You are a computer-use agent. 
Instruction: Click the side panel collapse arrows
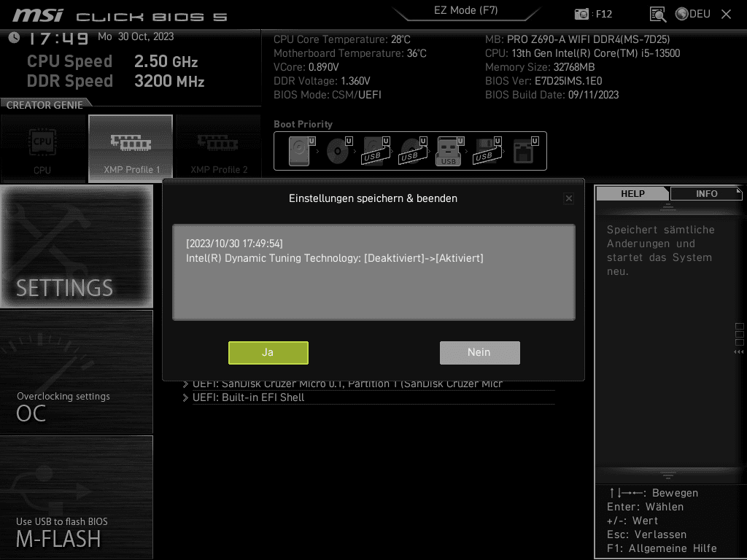pos(738,352)
